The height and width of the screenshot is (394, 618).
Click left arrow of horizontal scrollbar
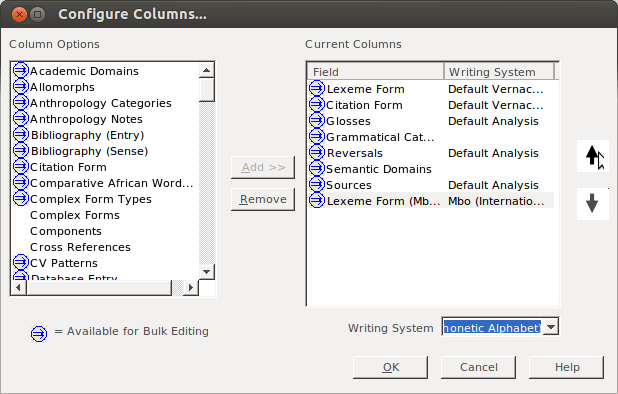[18, 288]
